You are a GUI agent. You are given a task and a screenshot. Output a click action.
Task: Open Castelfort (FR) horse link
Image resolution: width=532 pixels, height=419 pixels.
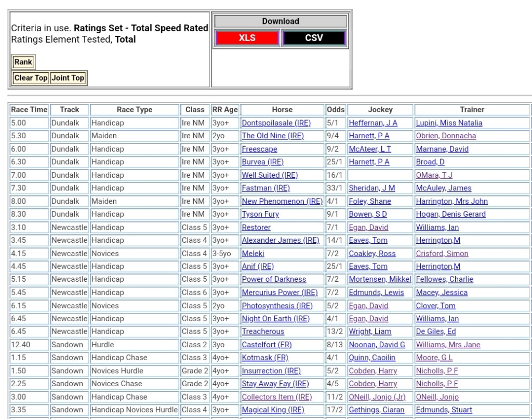pos(267,345)
